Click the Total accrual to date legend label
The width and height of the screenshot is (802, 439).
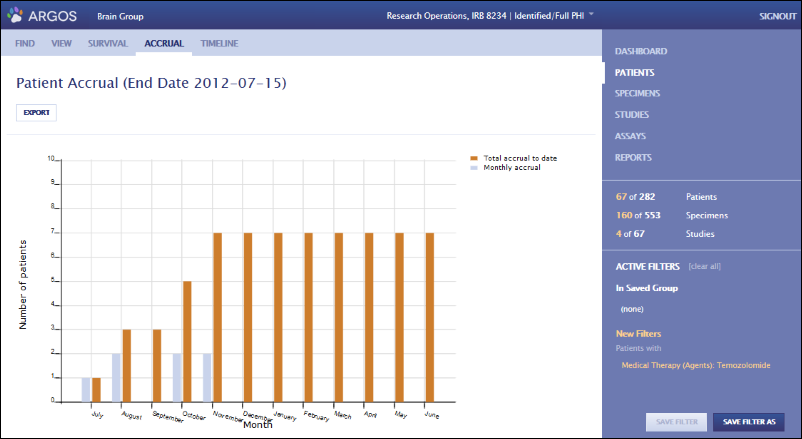pos(520,159)
